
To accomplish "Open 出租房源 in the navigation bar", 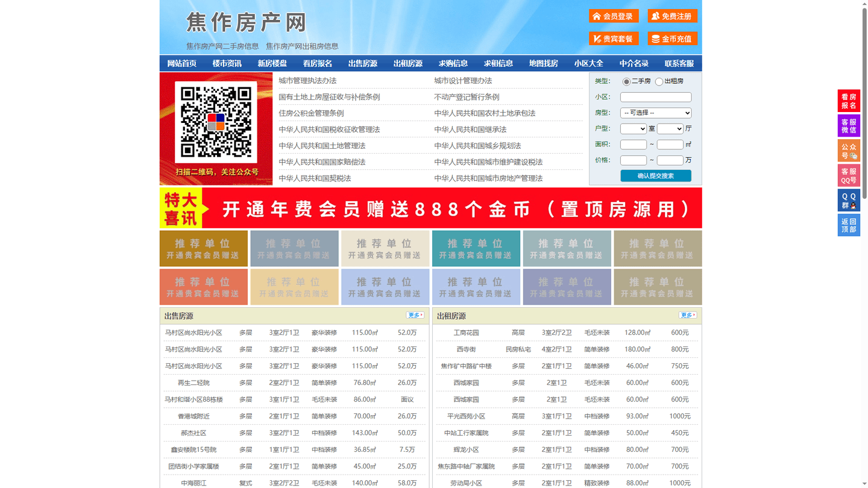I will [x=408, y=63].
